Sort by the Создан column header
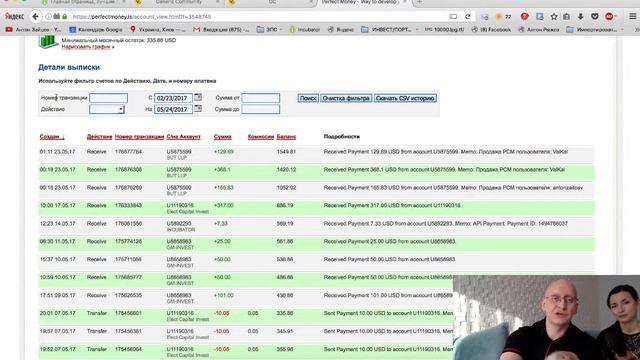The image size is (640, 360). pos(52,137)
